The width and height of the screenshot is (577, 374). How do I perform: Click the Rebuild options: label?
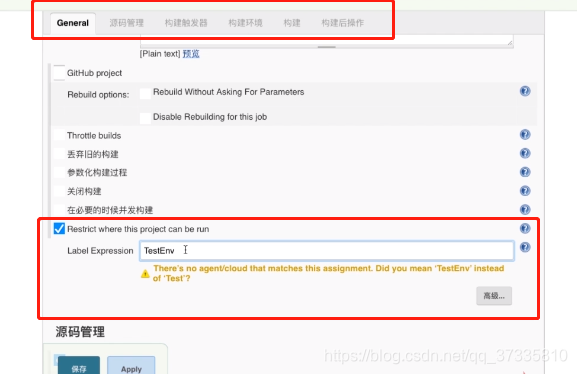(x=98, y=95)
